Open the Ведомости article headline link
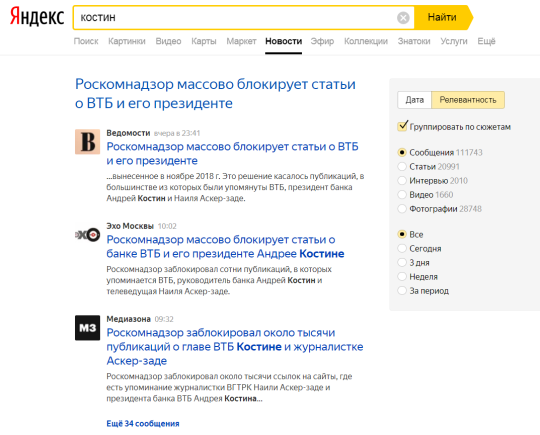The width and height of the screenshot is (540, 435). pyautogui.click(x=232, y=154)
